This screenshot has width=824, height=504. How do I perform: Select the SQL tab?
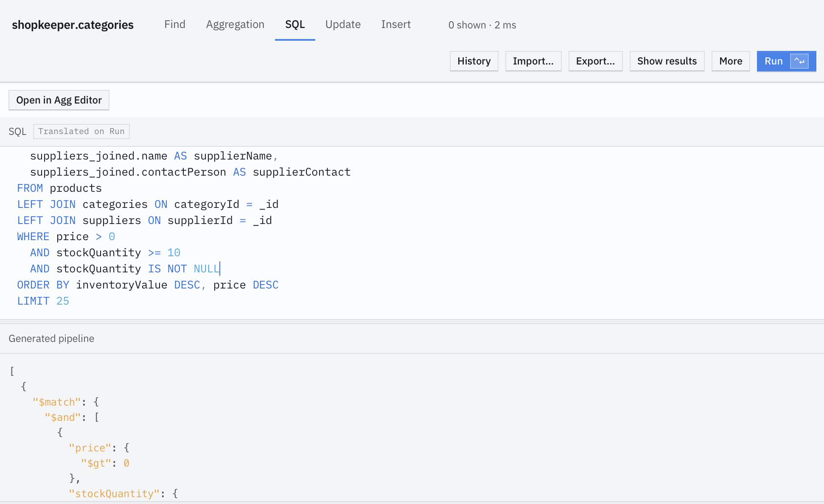point(295,25)
